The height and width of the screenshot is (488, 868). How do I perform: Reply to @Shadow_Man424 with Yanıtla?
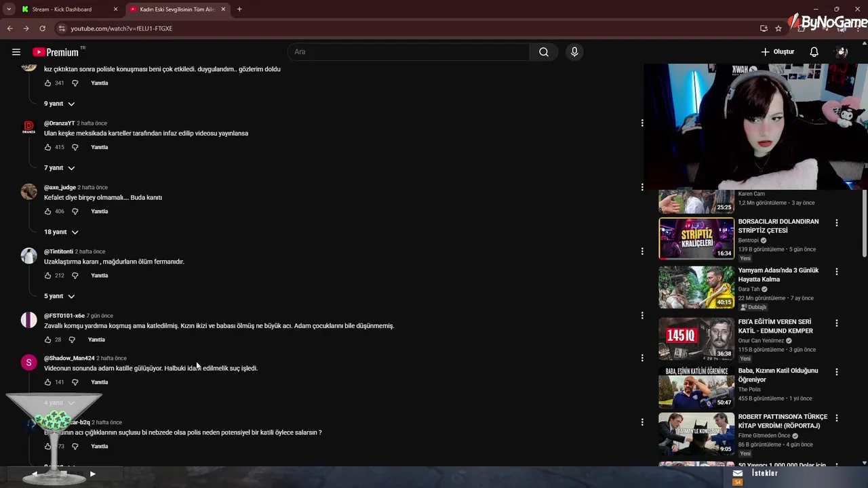pyautogui.click(x=100, y=382)
